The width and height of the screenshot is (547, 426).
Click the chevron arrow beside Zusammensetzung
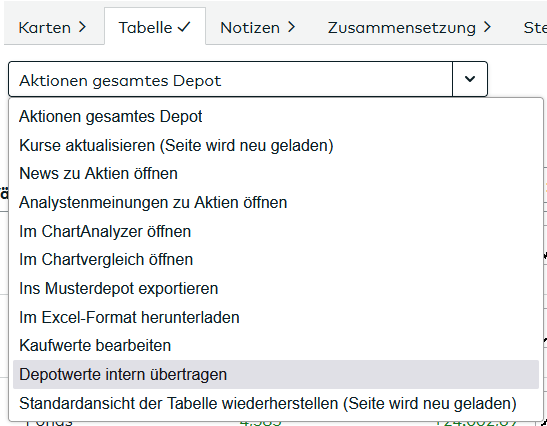pos(487,27)
